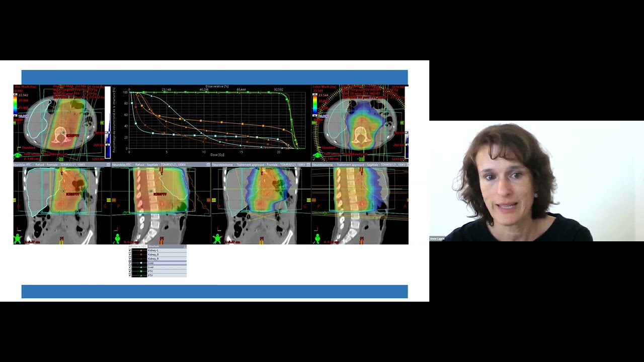Click color wash rainbow bar in approved view
The width and height of the screenshot is (644, 362).
click(315, 105)
